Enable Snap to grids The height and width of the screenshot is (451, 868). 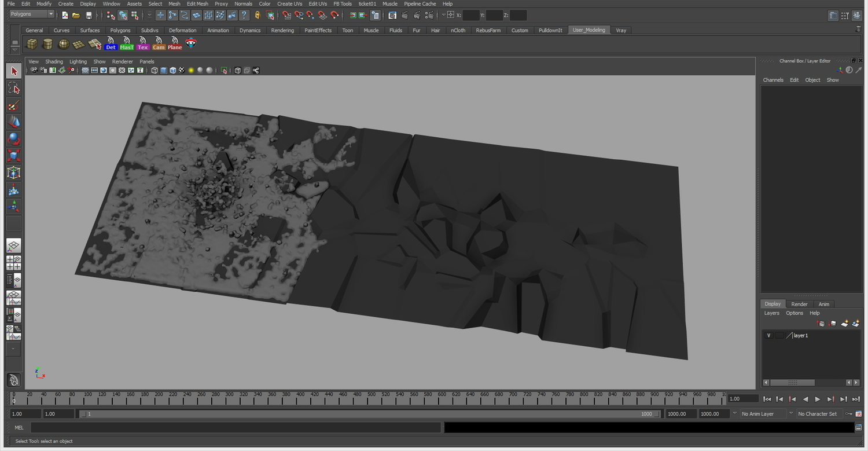pyautogui.click(x=286, y=16)
